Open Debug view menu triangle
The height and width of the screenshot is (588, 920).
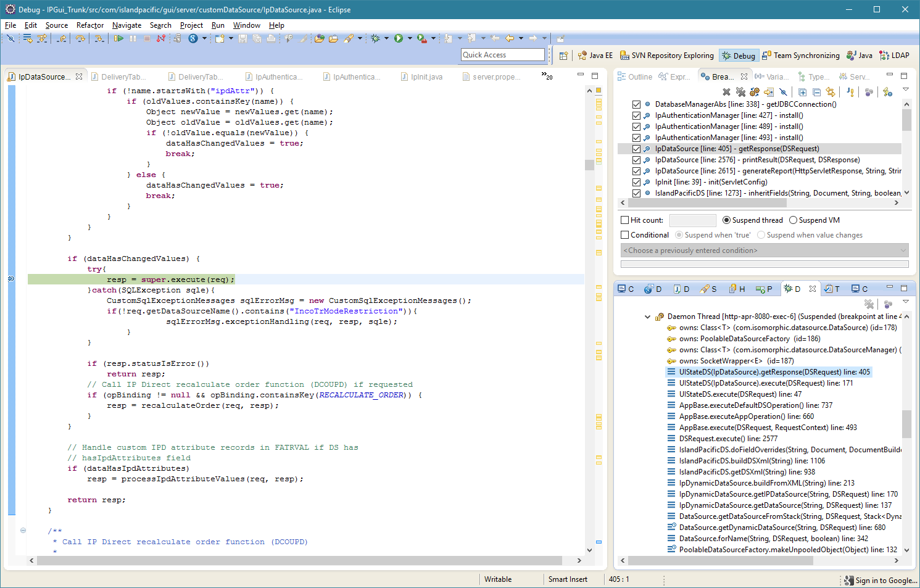click(906, 302)
